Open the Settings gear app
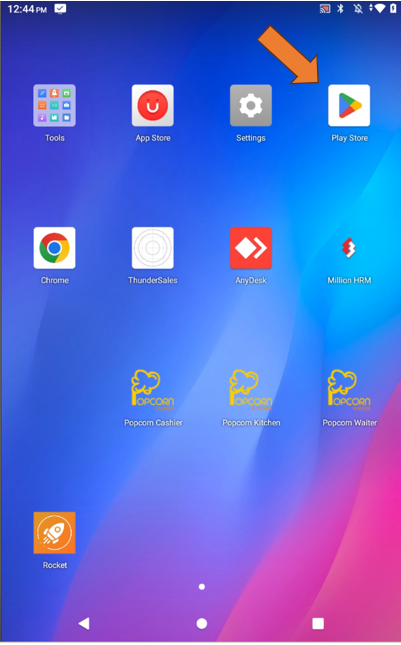The height and width of the screenshot is (645, 401). pos(251,105)
